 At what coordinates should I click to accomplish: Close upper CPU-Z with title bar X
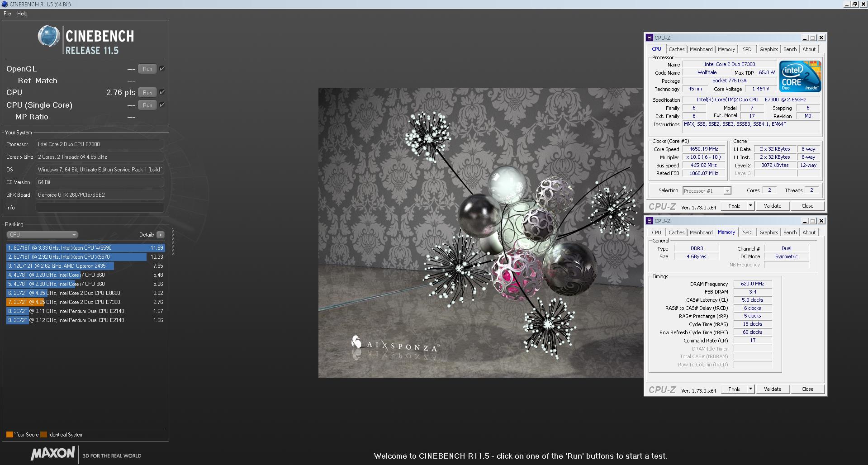(821, 38)
